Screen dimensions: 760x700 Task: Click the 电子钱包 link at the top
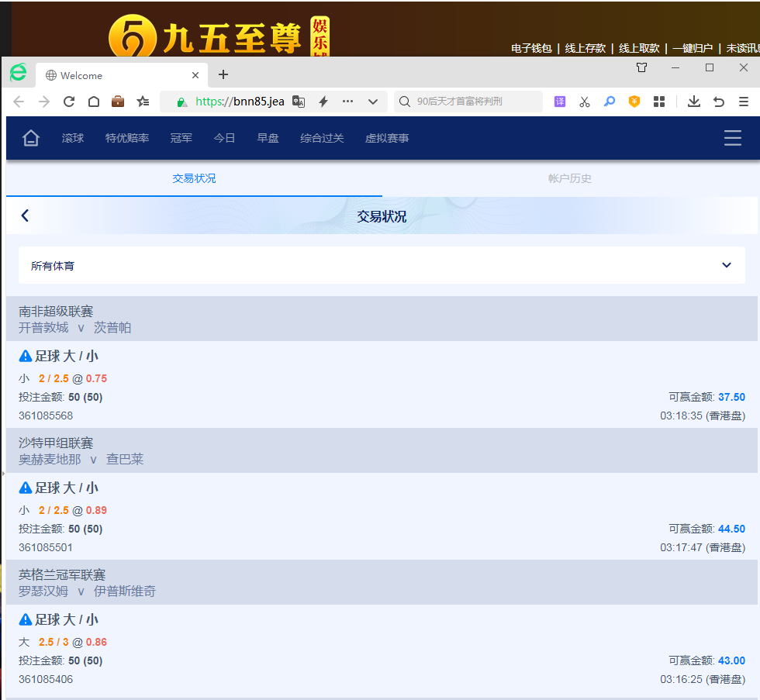(x=531, y=48)
